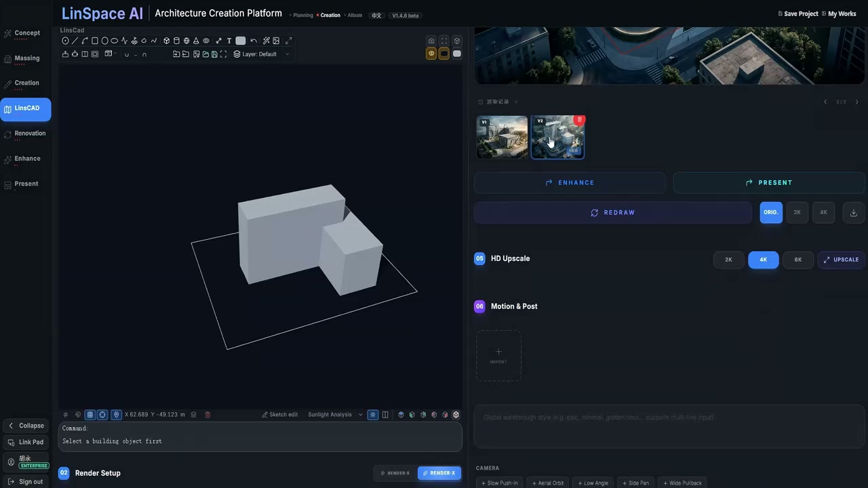Click the REDRAW button
This screenshot has height=488, width=868.
click(613, 213)
